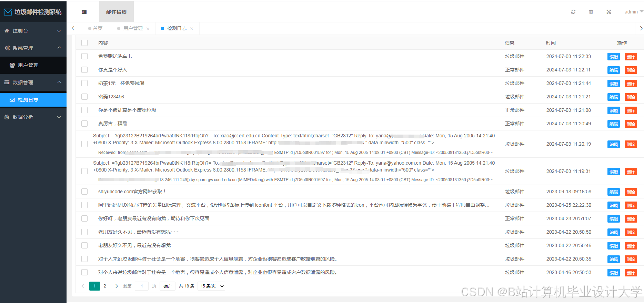Delete the 密码123456 record

click(x=631, y=97)
